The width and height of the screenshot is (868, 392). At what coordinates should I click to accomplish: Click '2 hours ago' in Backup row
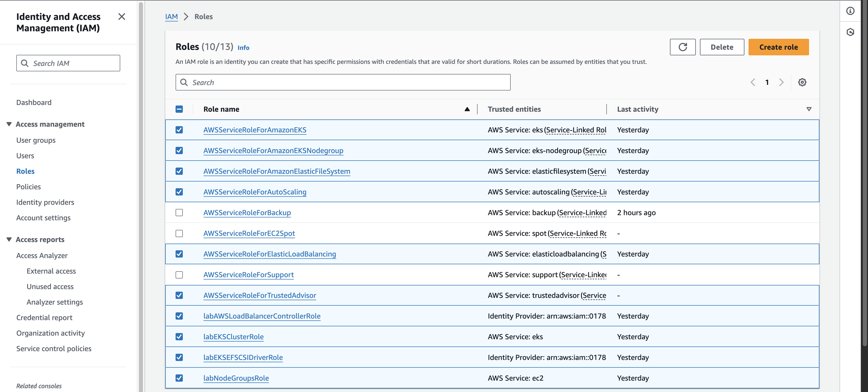636,213
